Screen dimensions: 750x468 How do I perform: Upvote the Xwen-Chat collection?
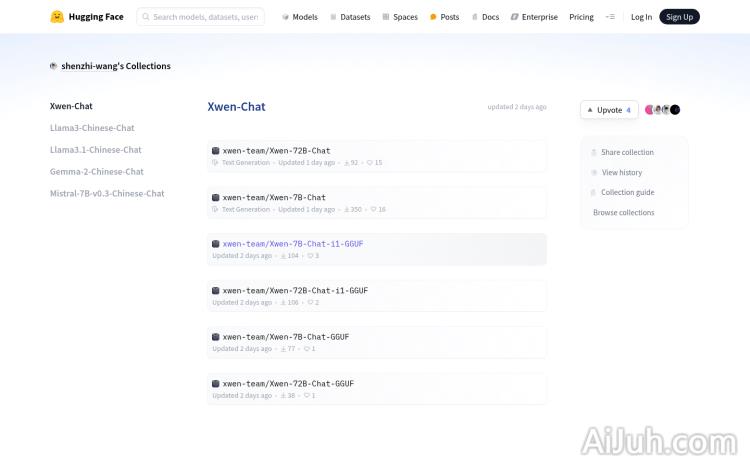609,110
